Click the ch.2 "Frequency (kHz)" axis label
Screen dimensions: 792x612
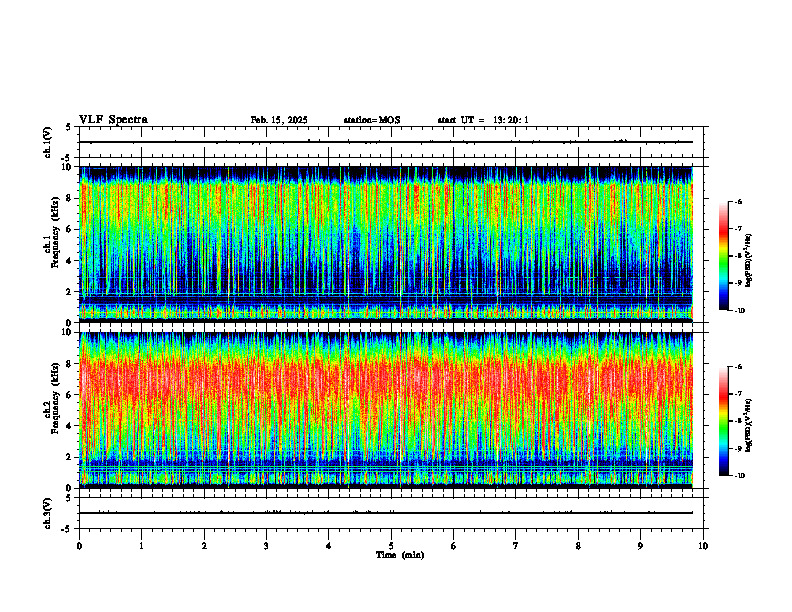(55, 398)
